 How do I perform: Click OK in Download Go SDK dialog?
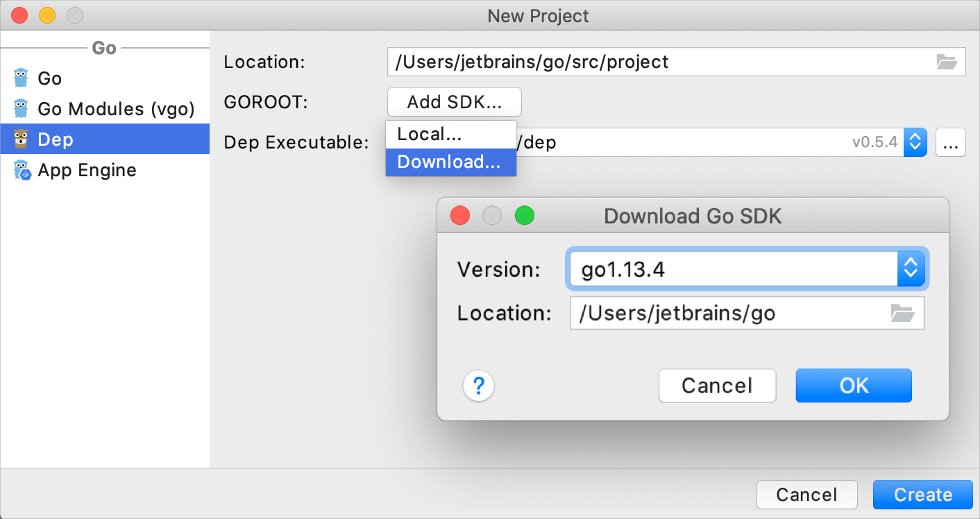[x=854, y=385]
